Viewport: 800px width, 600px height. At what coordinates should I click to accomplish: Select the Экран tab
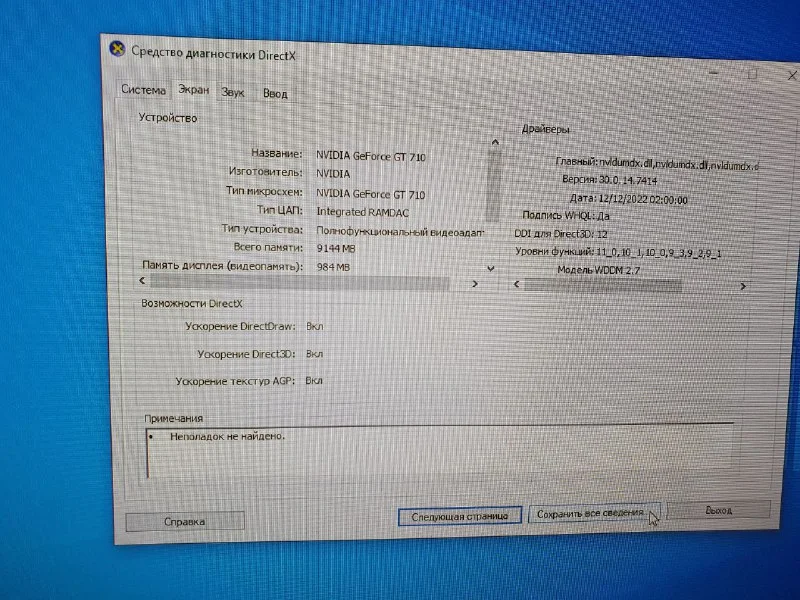[x=193, y=90]
